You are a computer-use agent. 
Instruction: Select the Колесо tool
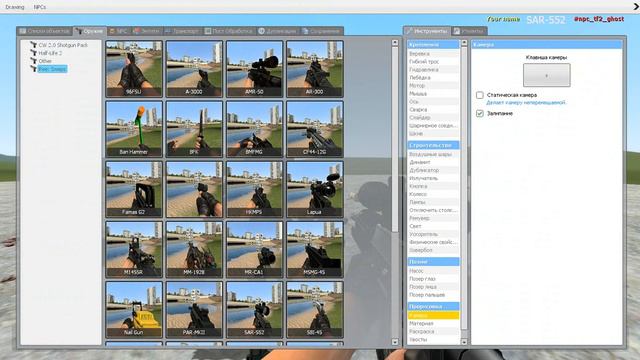433,194
